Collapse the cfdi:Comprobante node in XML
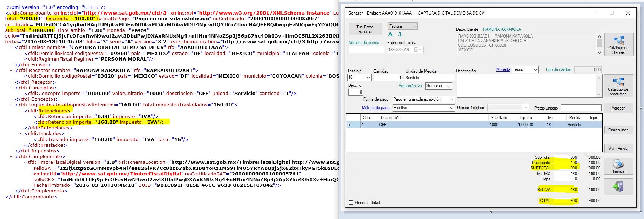644x219 pixels. click(x=2, y=13)
